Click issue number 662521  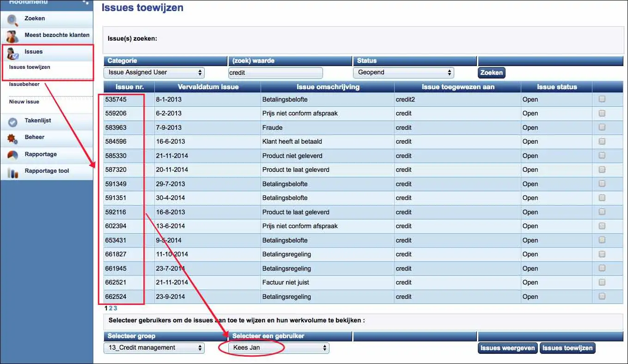pyautogui.click(x=116, y=282)
